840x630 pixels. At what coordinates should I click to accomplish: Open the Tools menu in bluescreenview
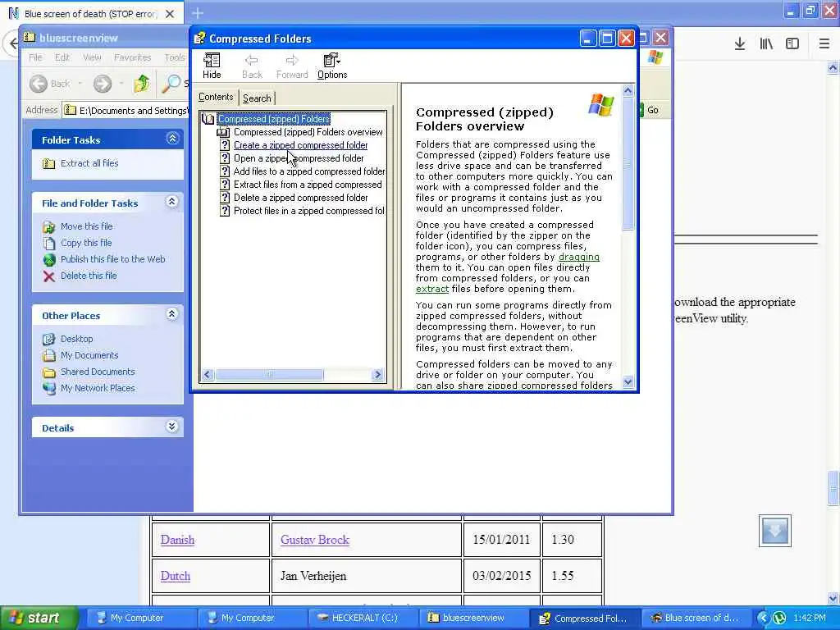(x=174, y=57)
